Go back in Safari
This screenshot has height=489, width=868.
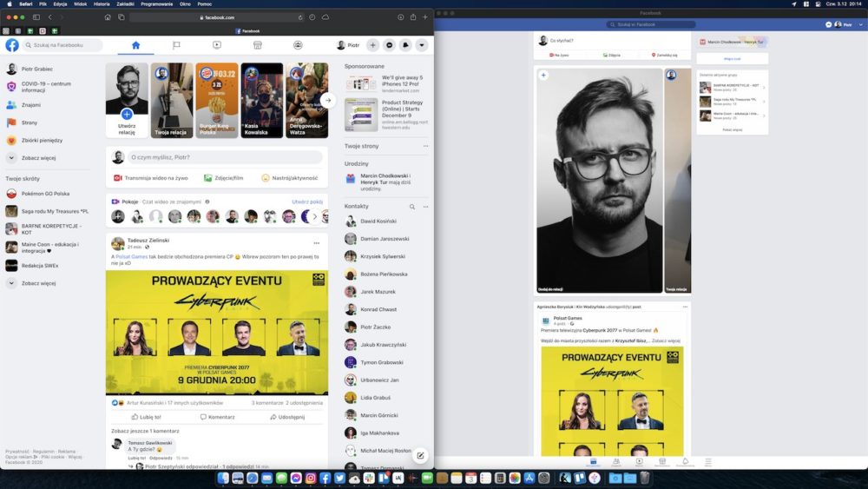coord(50,17)
